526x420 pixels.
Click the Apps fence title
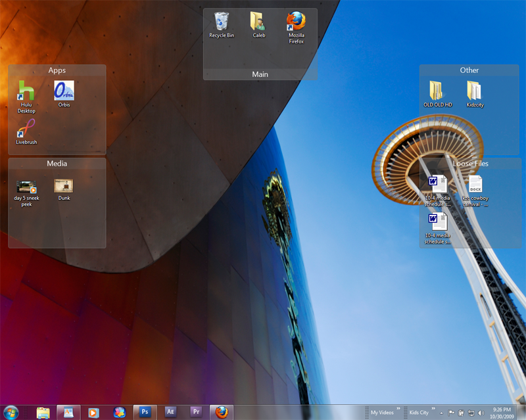57,70
